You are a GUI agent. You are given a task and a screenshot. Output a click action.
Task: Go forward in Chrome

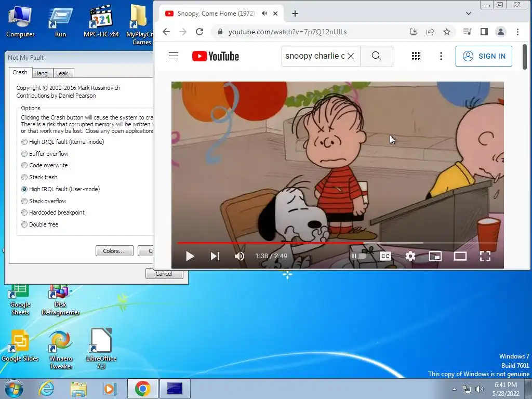183,32
